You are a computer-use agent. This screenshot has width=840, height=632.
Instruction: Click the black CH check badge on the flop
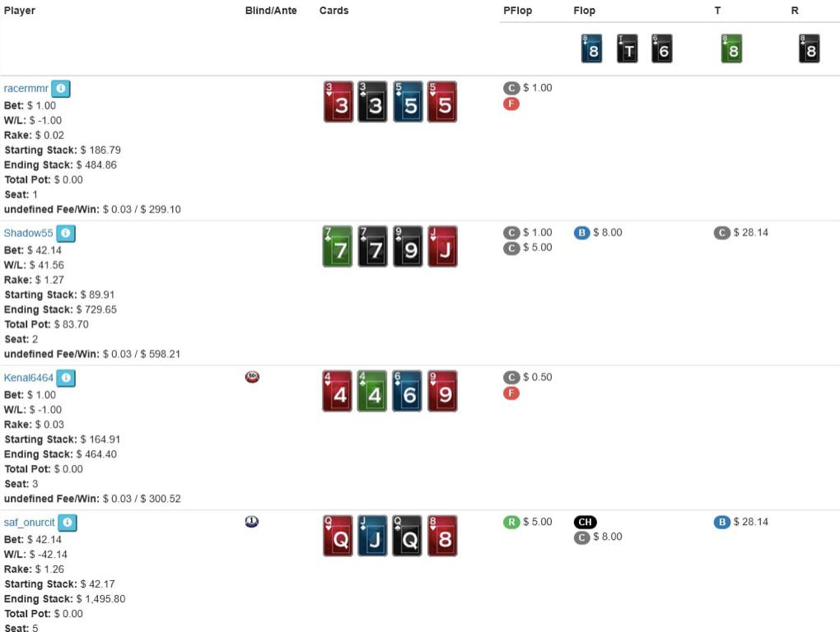pyautogui.click(x=585, y=522)
